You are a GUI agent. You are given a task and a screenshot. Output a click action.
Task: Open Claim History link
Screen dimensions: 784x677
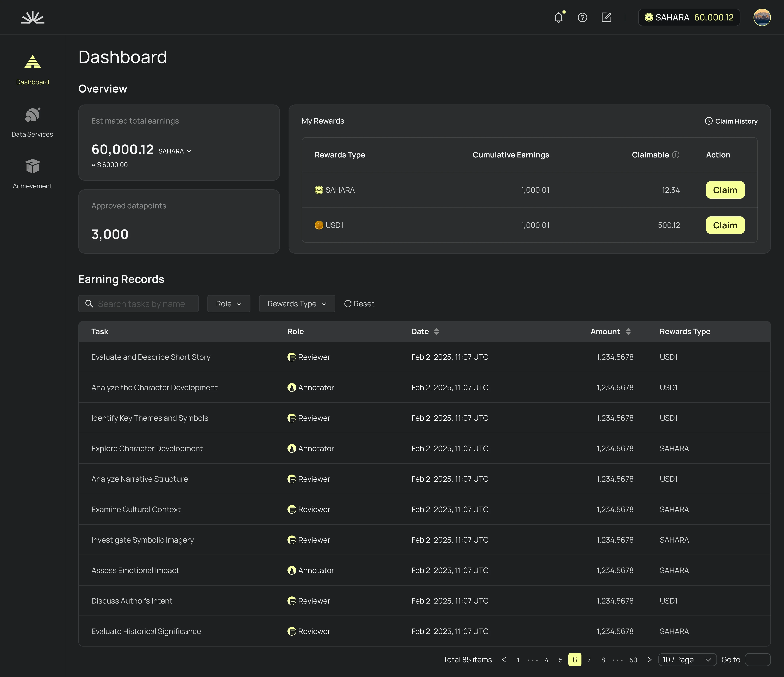coord(731,121)
